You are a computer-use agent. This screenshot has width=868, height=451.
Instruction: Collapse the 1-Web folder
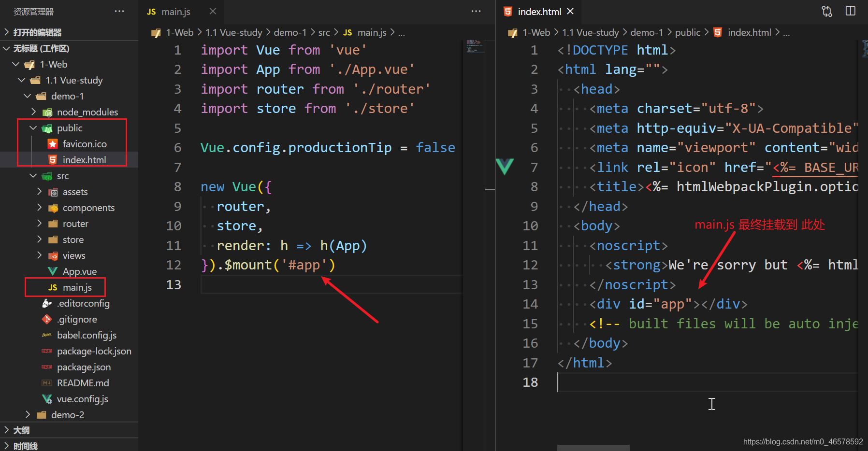[16, 64]
